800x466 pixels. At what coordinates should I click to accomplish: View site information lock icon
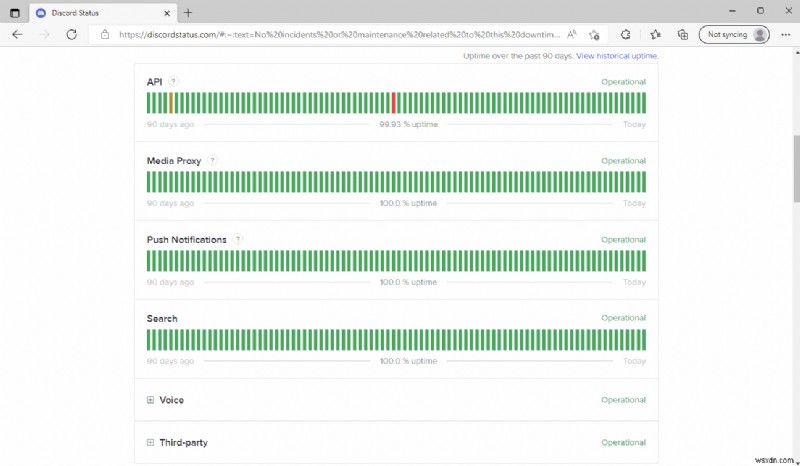(x=105, y=34)
